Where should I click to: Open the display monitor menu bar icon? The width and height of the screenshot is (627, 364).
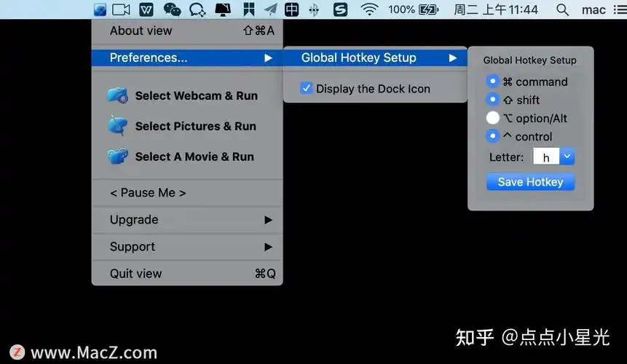point(223,9)
